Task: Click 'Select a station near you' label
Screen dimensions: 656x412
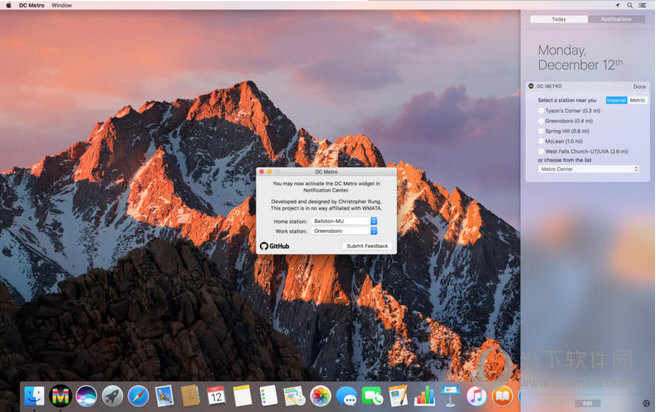Action: (567, 100)
